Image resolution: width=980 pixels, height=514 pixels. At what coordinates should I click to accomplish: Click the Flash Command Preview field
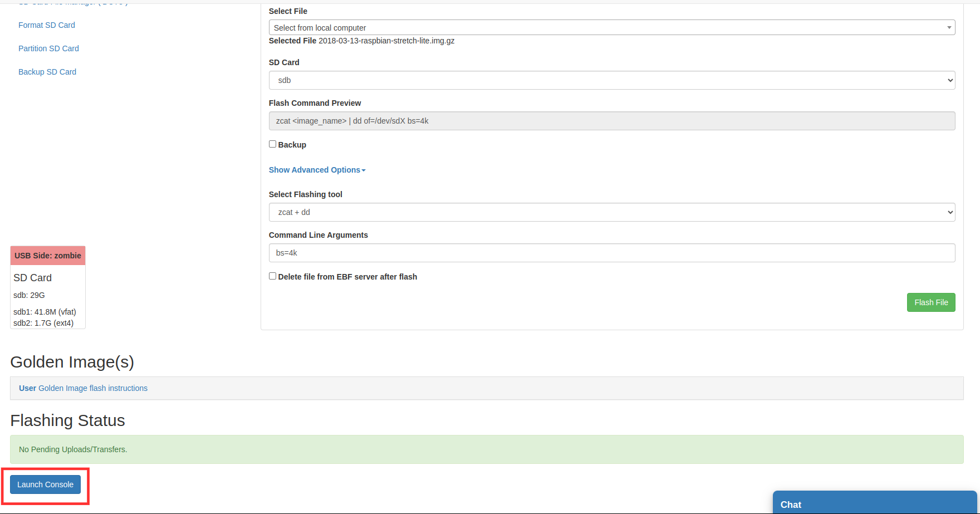click(612, 121)
